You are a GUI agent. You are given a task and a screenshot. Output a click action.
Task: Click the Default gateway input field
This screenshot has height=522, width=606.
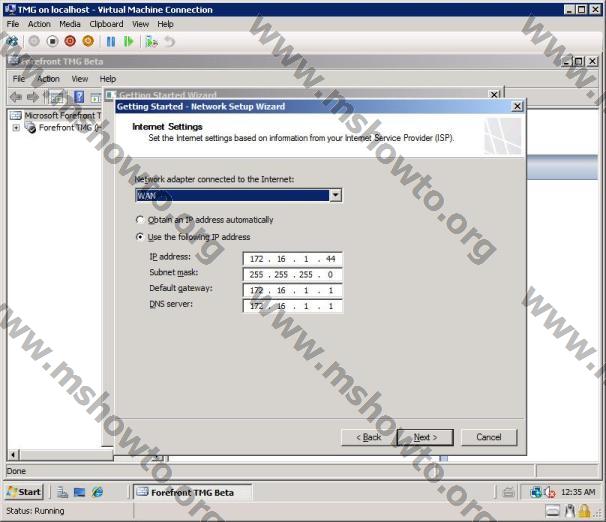click(x=293, y=290)
